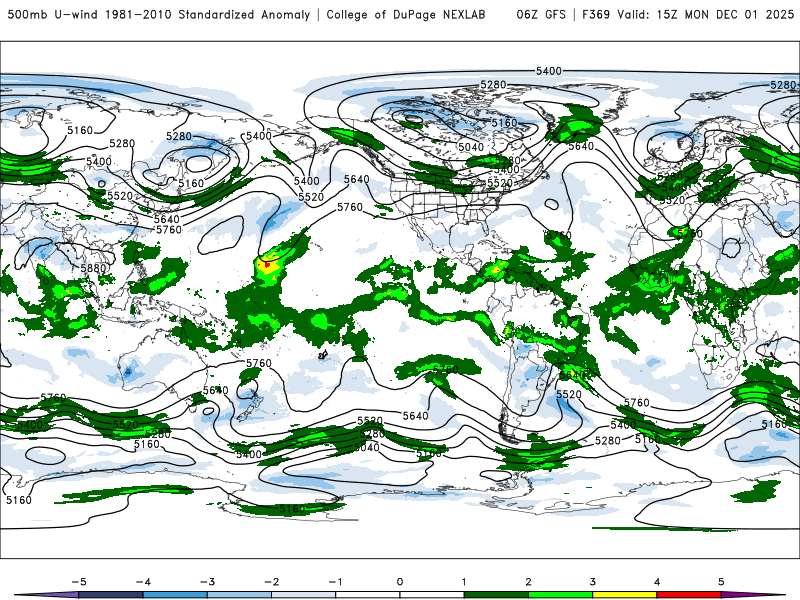Screen dimensions: 800x600
Task: Click the "F369" forecast hour text
Action: [596, 14]
